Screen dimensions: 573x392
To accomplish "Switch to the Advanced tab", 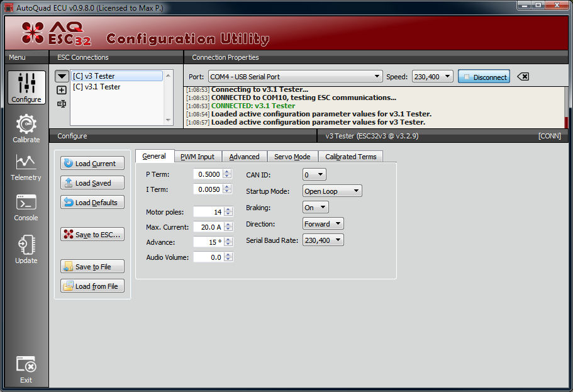I will point(244,157).
